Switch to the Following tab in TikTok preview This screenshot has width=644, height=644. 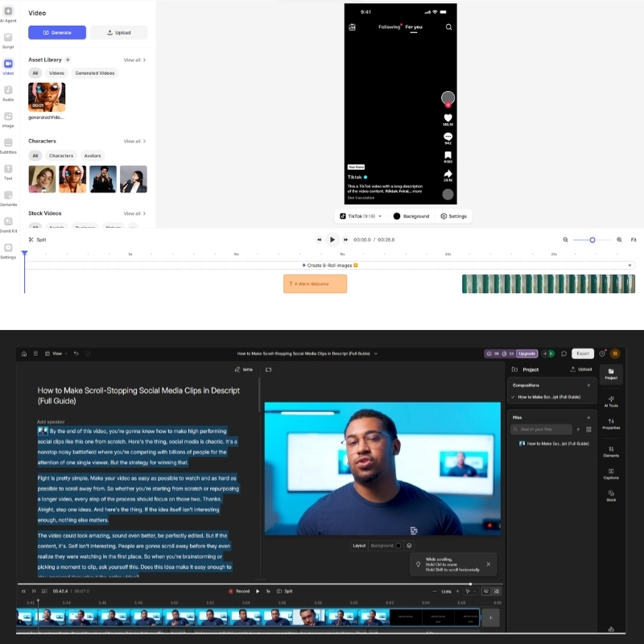(389, 27)
